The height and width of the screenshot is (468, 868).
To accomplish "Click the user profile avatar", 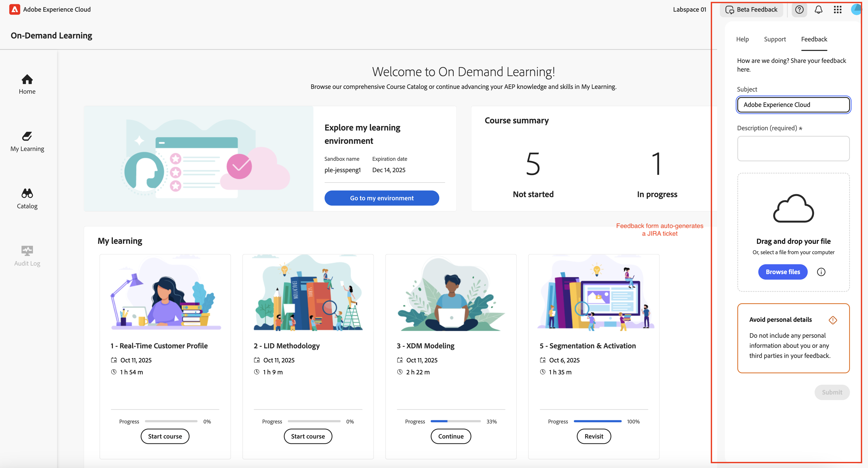I will coord(857,10).
